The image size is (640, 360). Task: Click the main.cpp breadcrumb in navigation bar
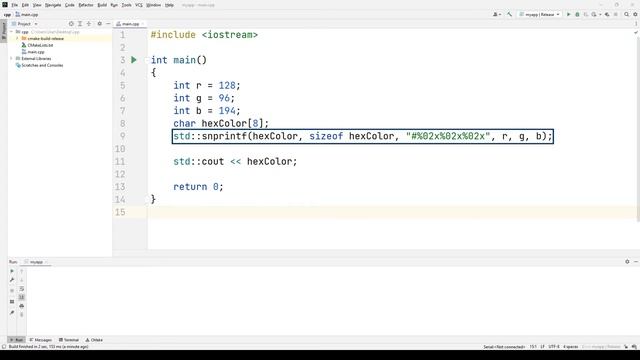click(x=27, y=14)
